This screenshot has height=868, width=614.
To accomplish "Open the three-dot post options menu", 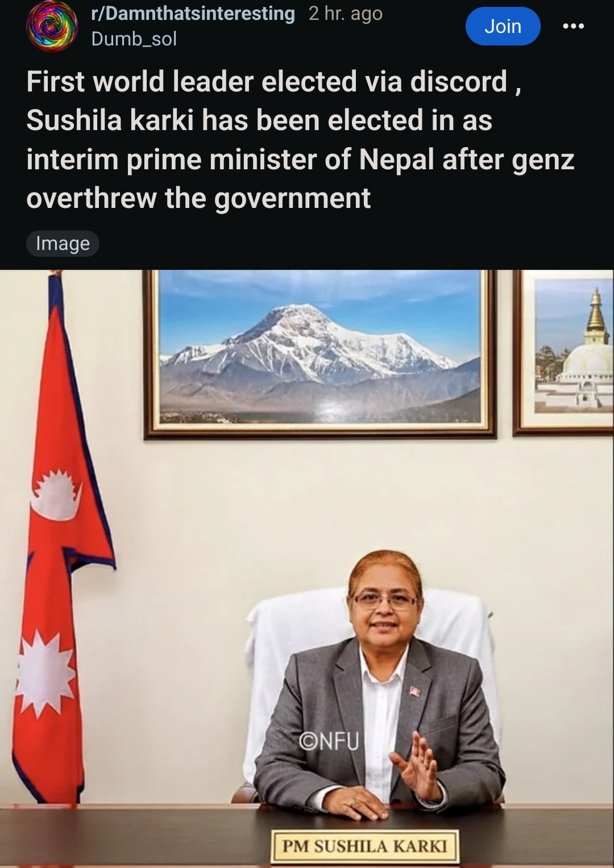I will point(573,26).
